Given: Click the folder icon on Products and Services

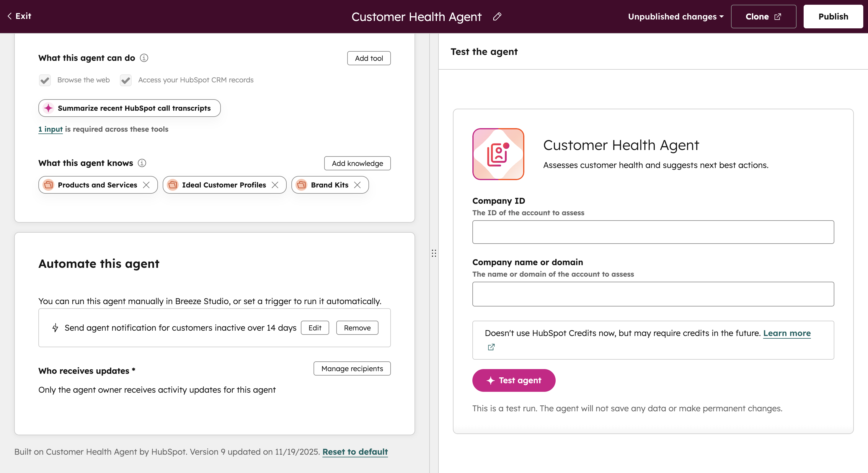Looking at the screenshot, I should (48, 185).
